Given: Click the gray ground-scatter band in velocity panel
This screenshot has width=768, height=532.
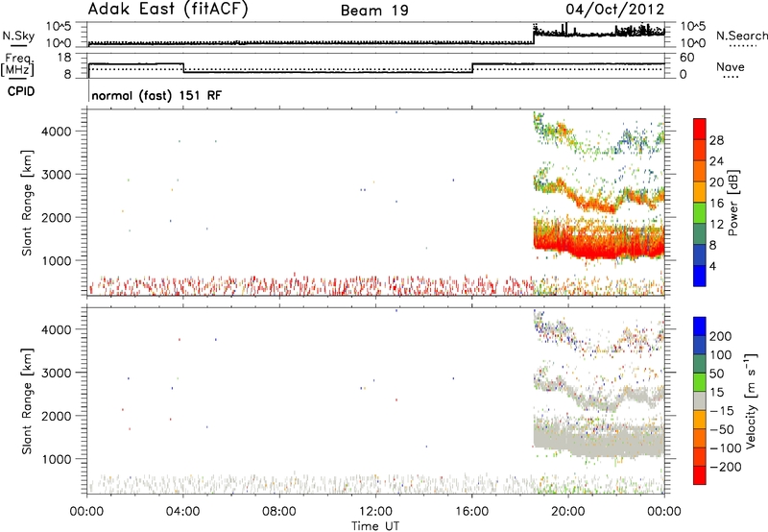Looking at the screenshot, I should click(598, 438).
